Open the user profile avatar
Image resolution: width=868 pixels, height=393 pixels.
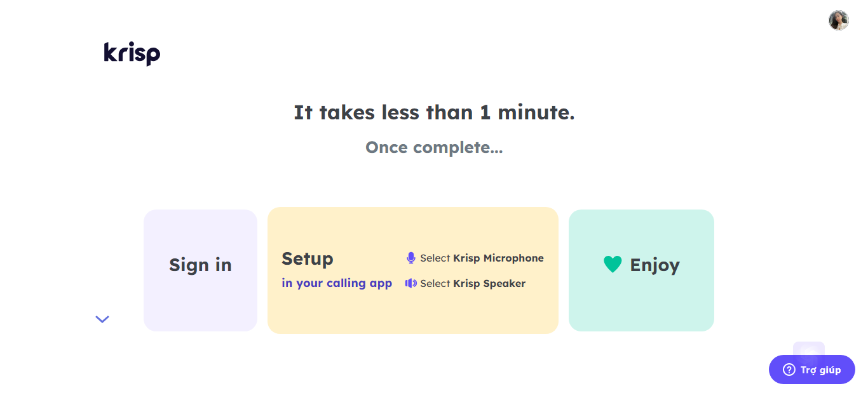pos(839,20)
